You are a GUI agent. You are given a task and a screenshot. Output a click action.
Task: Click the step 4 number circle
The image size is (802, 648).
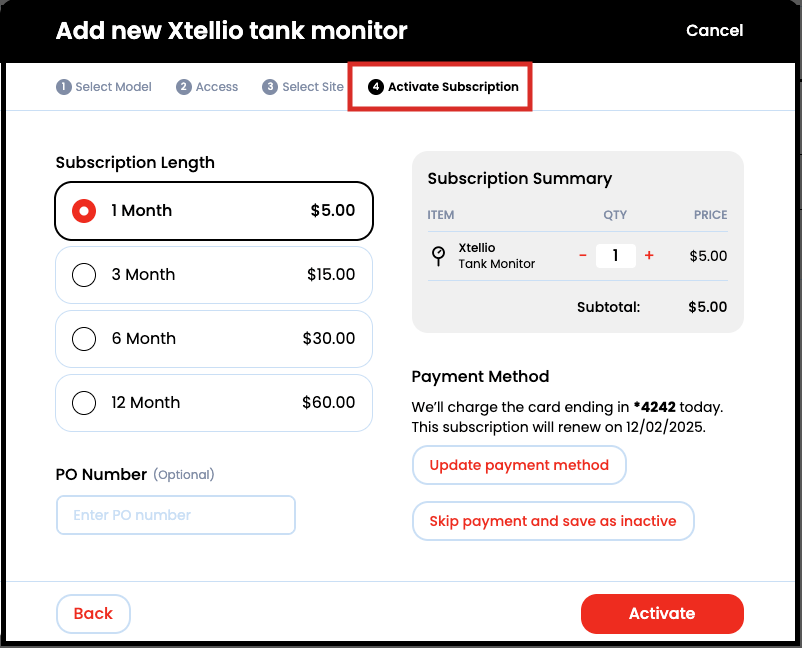(376, 87)
